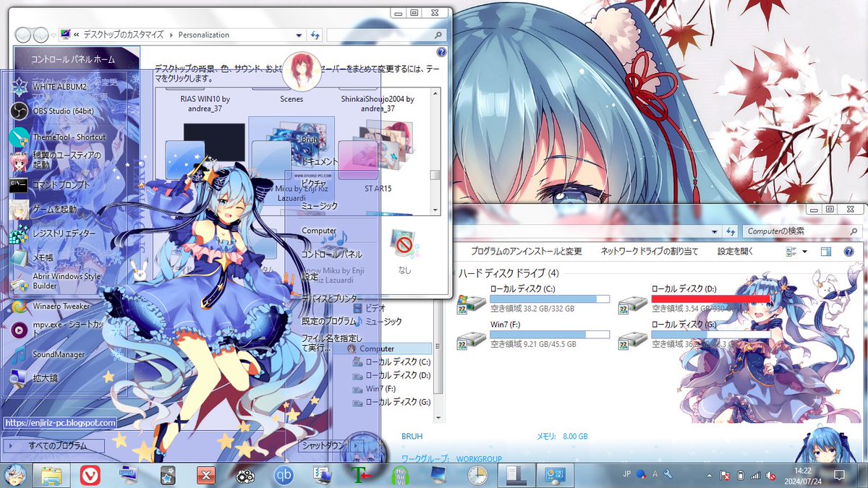Viewport: 868px width, 488px height.
Task: Click Personalization breadcrumb in address bar
Action: (203, 35)
